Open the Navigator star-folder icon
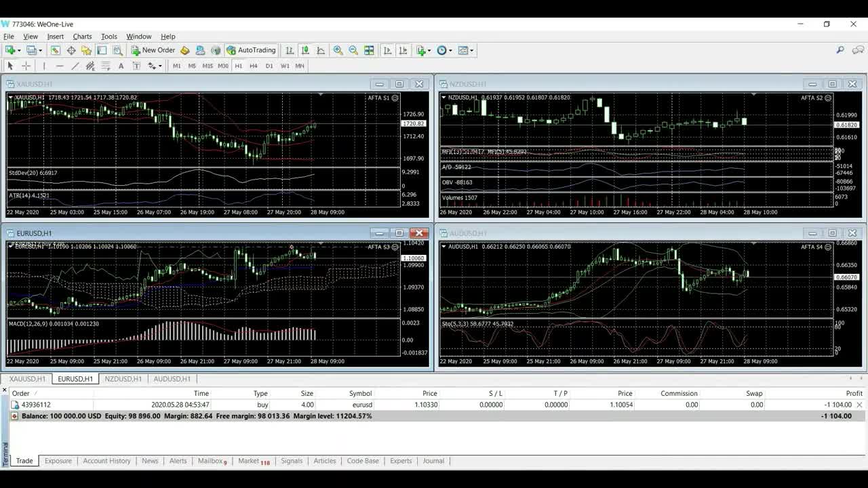Screen dimensions: 868x488 [x=86, y=50]
